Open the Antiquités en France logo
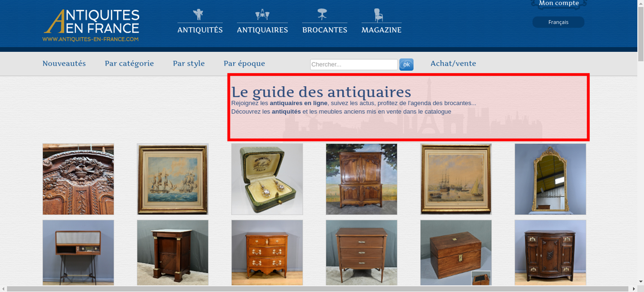The width and height of the screenshot is (644, 292). coord(91,25)
